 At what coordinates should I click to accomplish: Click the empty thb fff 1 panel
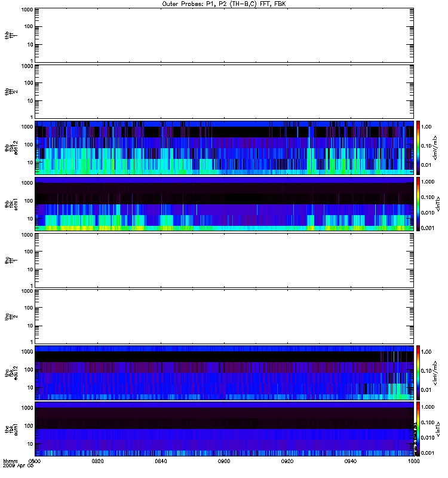pos(225,35)
